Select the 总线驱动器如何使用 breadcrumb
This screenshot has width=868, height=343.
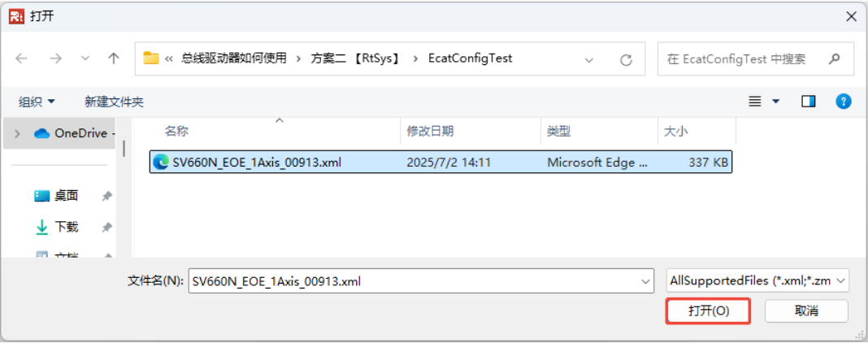(234, 58)
